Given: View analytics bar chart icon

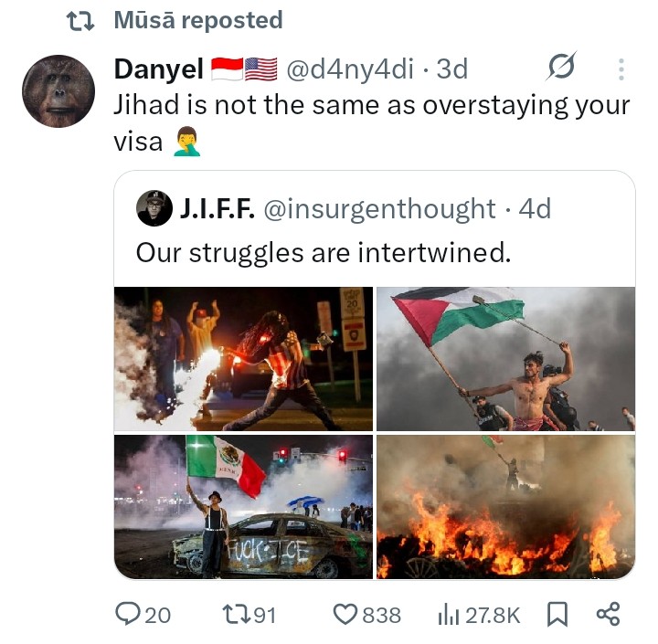Looking at the screenshot, I should pos(449,615).
